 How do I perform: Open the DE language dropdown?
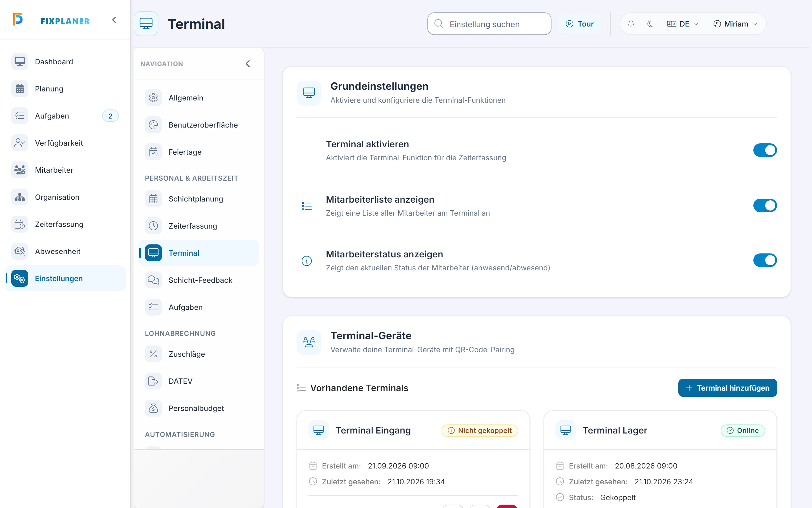683,24
